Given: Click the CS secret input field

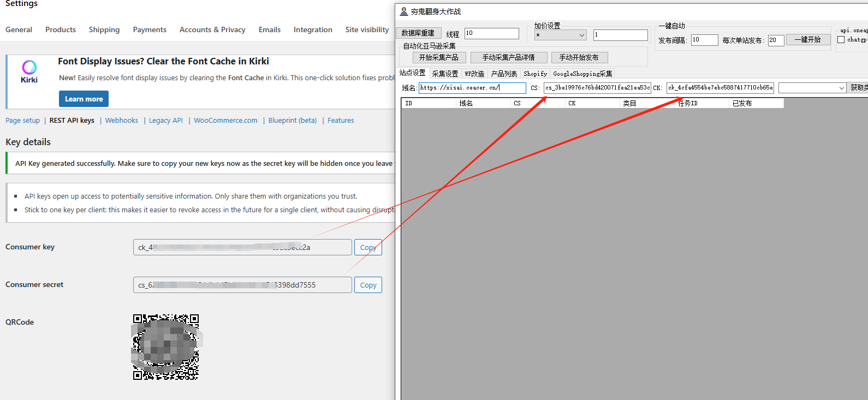Looking at the screenshot, I should tap(597, 88).
